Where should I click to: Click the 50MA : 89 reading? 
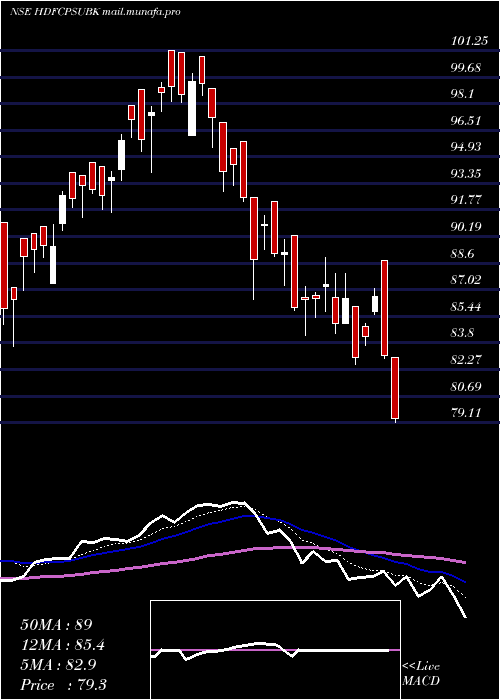click(x=57, y=625)
